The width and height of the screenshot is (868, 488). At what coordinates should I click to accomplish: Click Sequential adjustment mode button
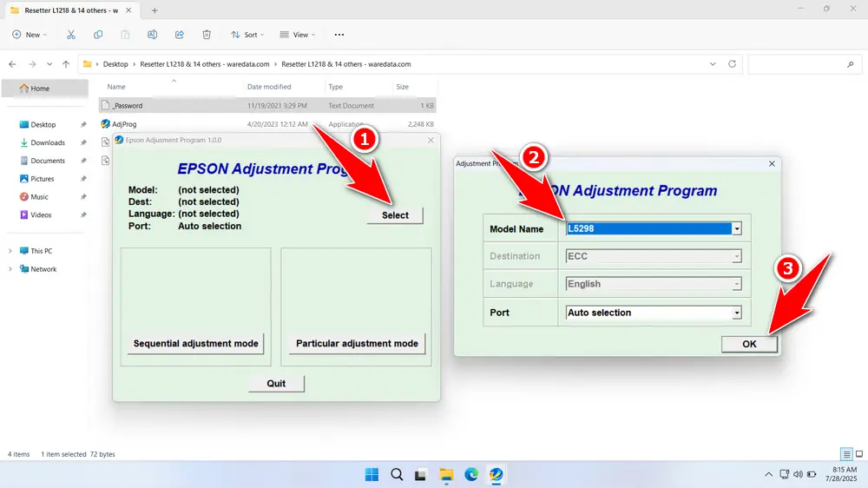[195, 344]
